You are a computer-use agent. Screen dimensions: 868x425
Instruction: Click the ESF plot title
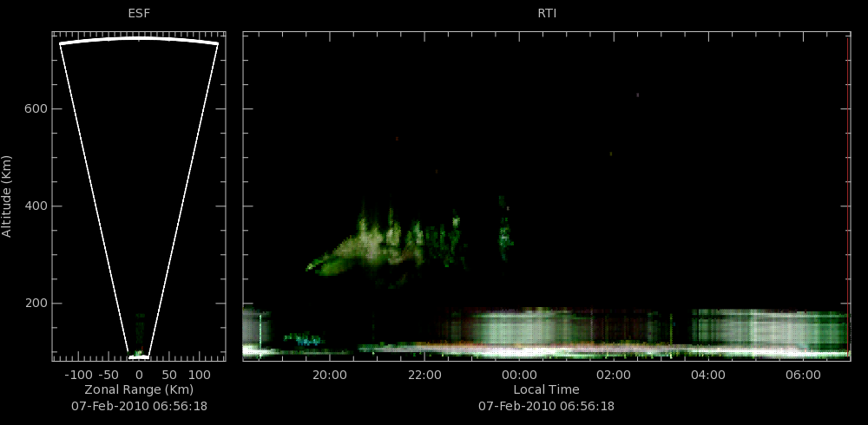139,14
